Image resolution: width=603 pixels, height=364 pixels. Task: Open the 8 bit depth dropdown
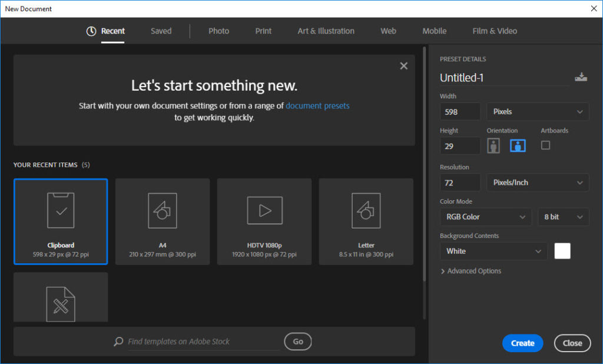(562, 217)
